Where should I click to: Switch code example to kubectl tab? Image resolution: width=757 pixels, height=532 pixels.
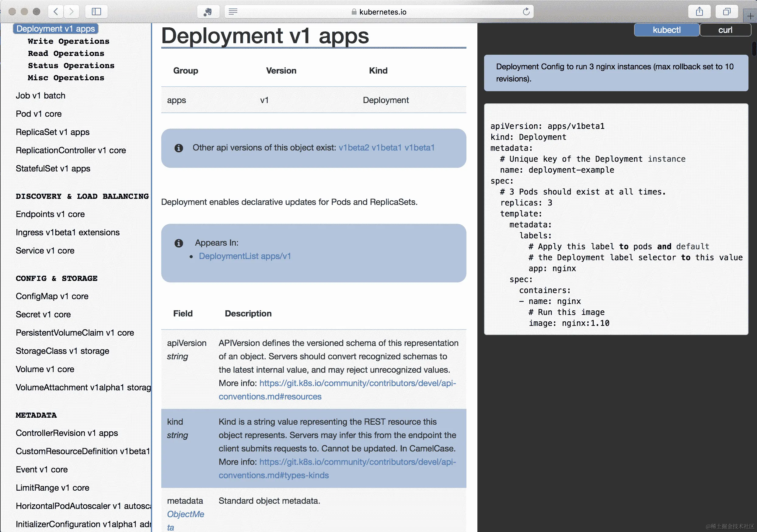[666, 30]
